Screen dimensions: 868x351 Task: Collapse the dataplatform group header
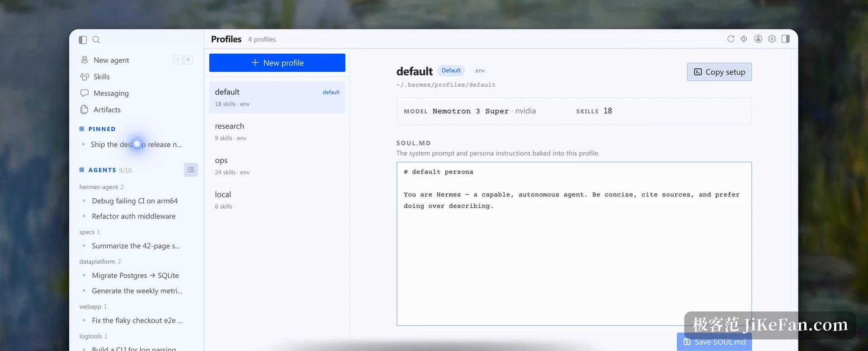pyautogui.click(x=100, y=262)
